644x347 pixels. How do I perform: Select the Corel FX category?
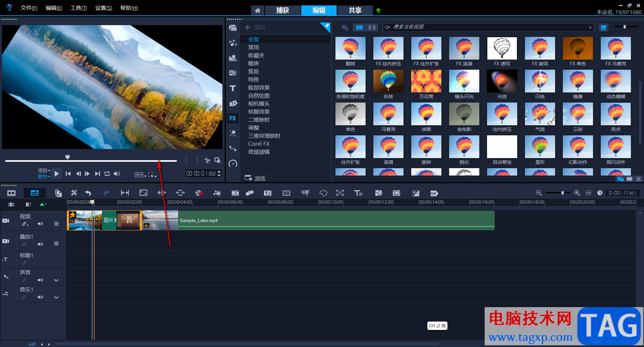(259, 144)
